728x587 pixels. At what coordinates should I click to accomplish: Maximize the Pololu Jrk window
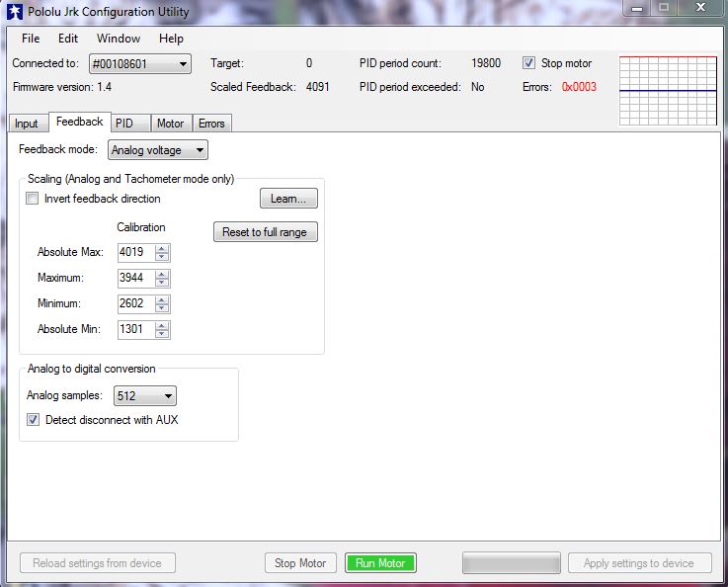tap(664, 8)
